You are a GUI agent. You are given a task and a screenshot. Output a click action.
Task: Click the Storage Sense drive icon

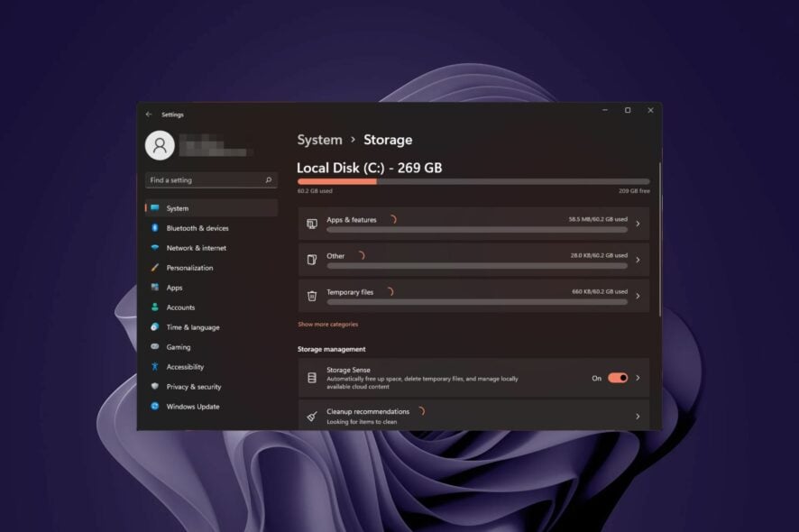click(x=312, y=378)
